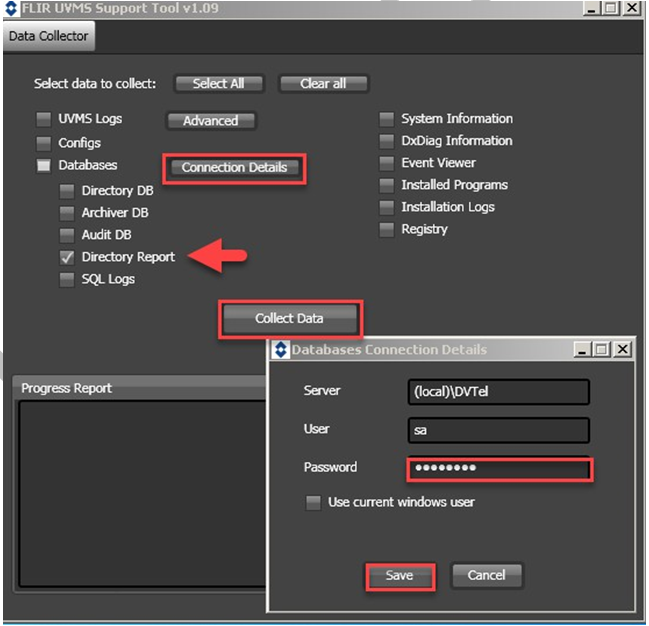
Task: Tick the Use current windows user checkbox
Action: [x=314, y=502]
